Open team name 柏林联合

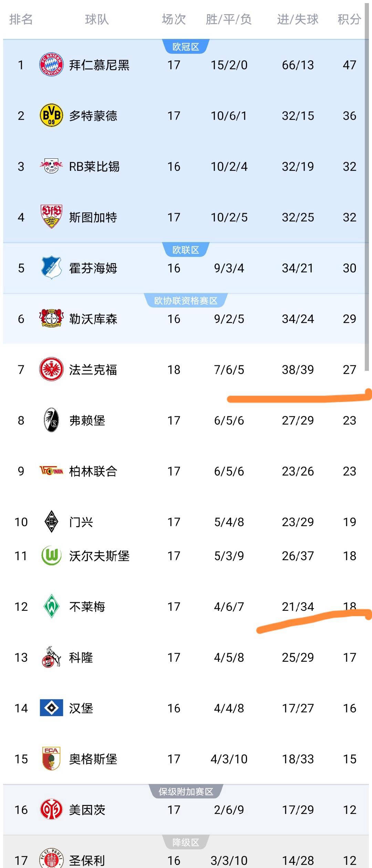(93, 471)
